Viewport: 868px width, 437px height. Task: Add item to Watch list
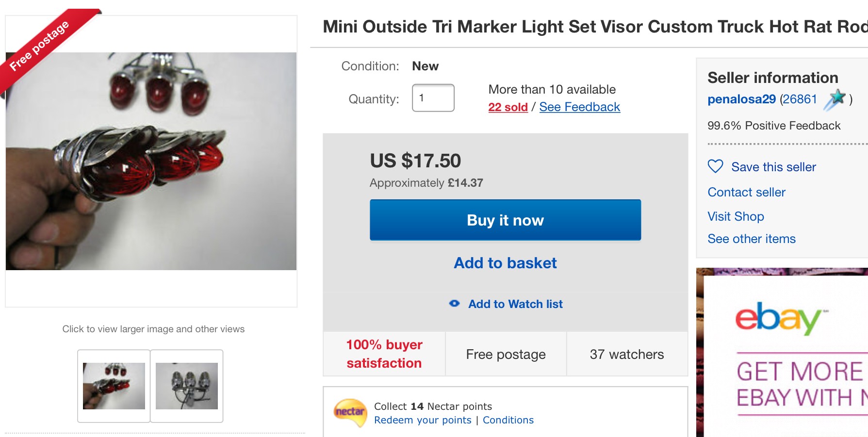[x=515, y=304]
